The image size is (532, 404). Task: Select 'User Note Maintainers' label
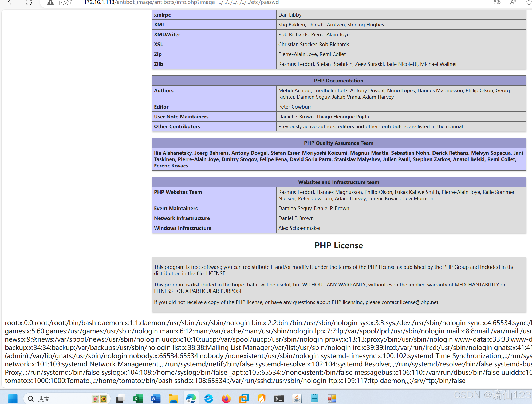click(181, 117)
